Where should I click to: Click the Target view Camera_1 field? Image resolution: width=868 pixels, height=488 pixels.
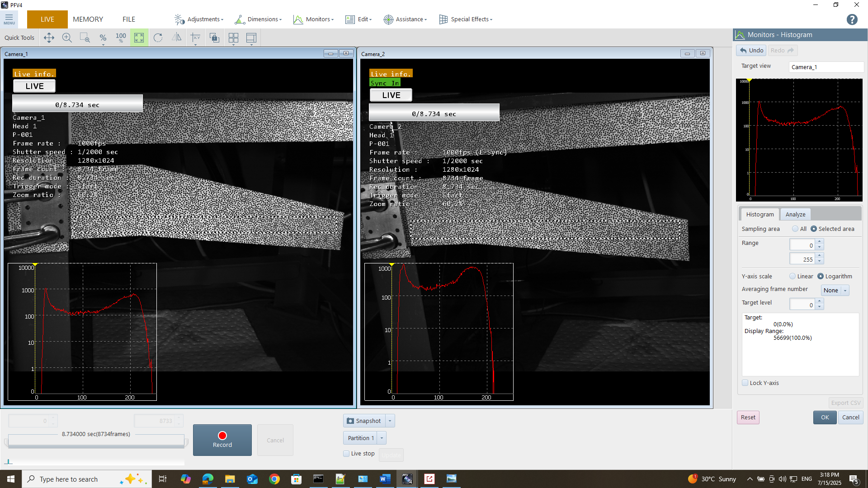click(826, 67)
